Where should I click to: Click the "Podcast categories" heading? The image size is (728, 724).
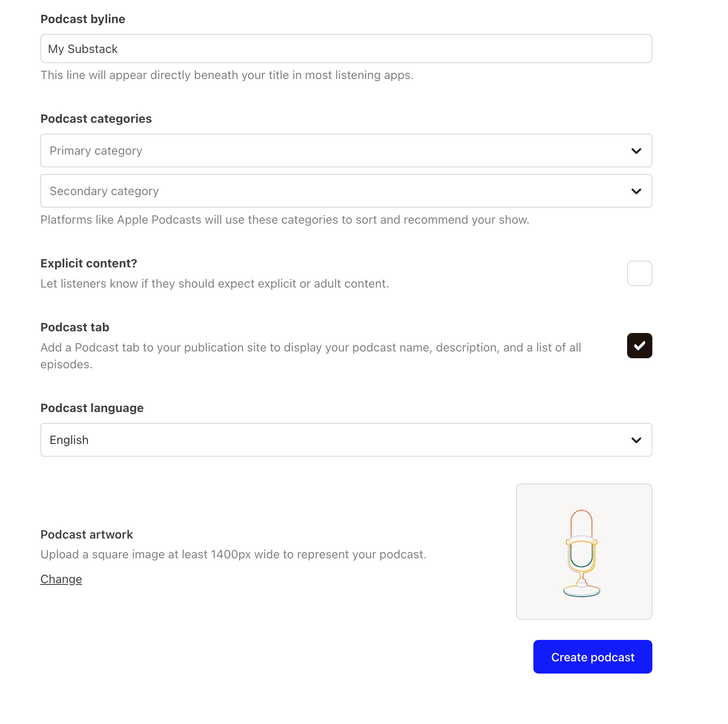pos(96,119)
